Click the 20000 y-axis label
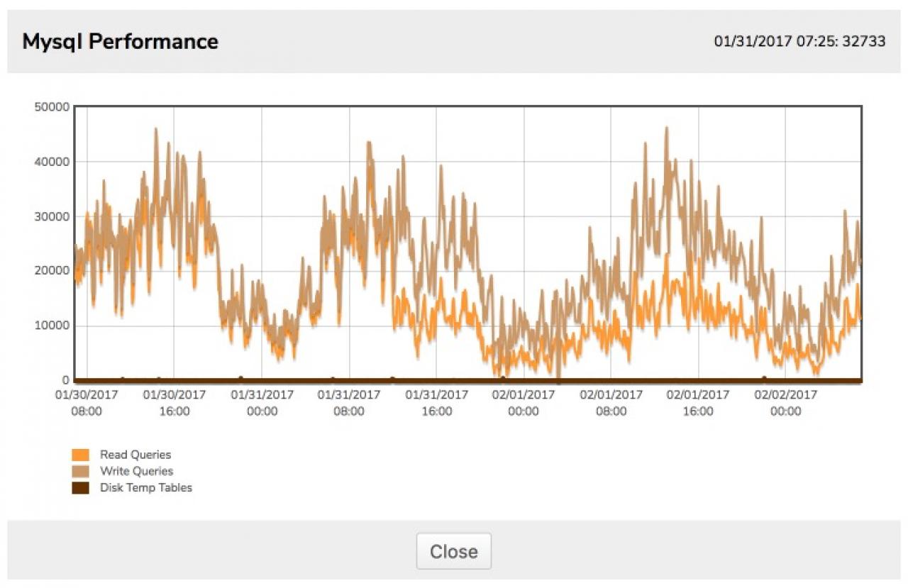This screenshot has height=588, width=908. coord(52,271)
